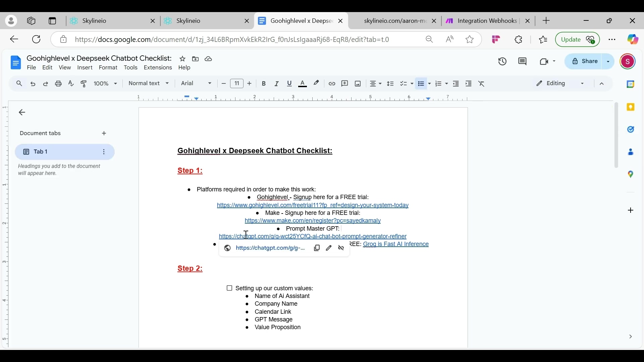Open the make.com register link

tap(313, 222)
